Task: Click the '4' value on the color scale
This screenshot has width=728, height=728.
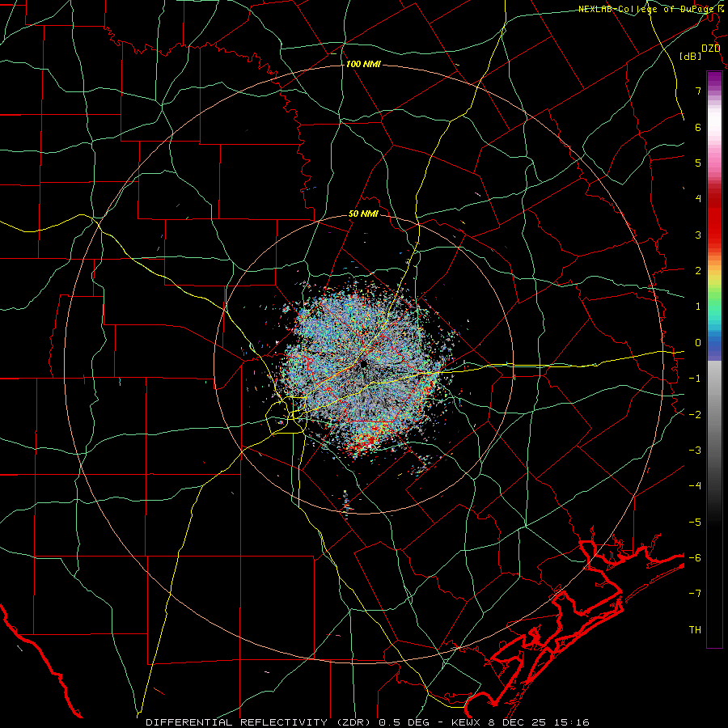Action: [698, 199]
